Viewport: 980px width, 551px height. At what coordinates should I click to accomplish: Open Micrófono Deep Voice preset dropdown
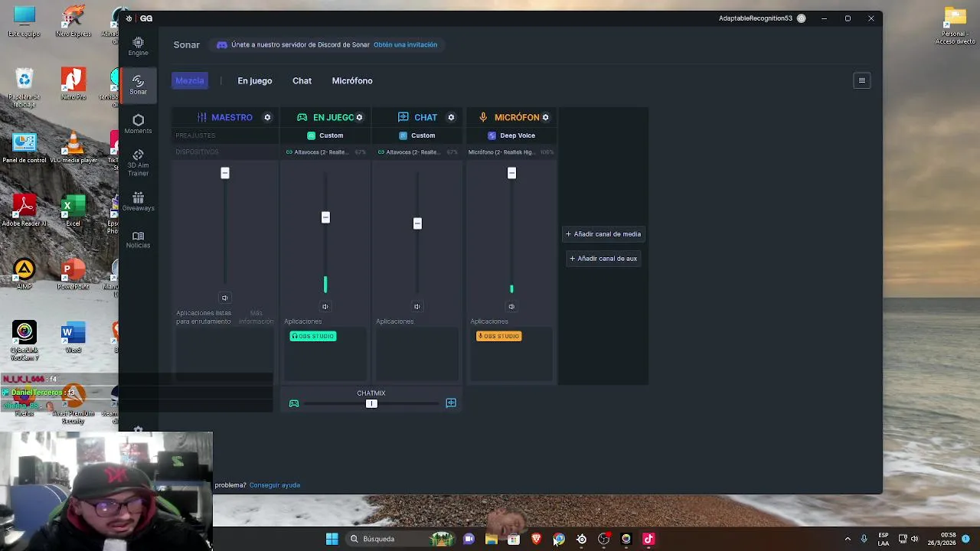511,135
